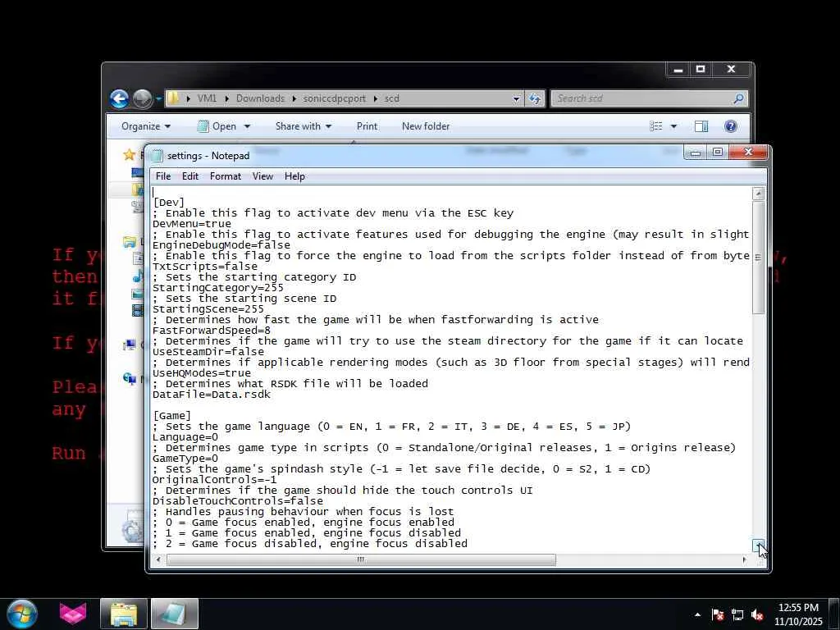The image size is (840, 630).
Task: Select the VM1 breadcrumb in address bar
Action: [207, 98]
